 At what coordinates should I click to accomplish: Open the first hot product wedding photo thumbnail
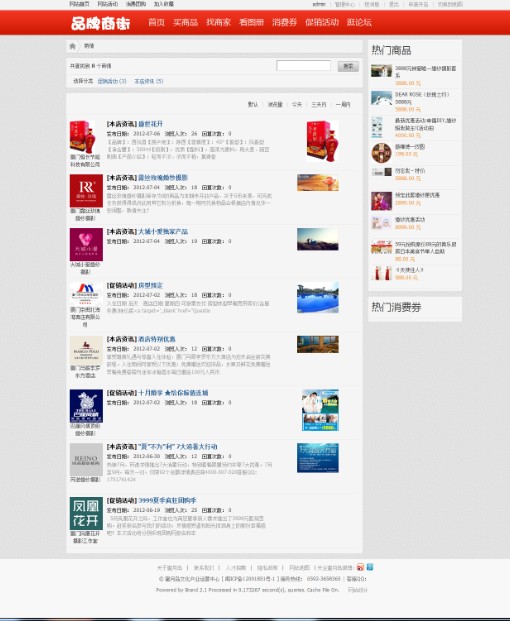click(381, 71)
